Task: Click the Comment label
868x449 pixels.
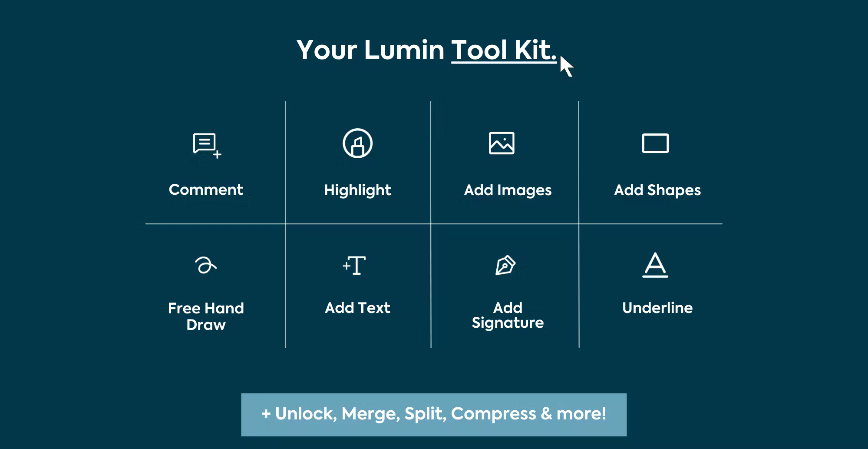Action: click(206, 190)
